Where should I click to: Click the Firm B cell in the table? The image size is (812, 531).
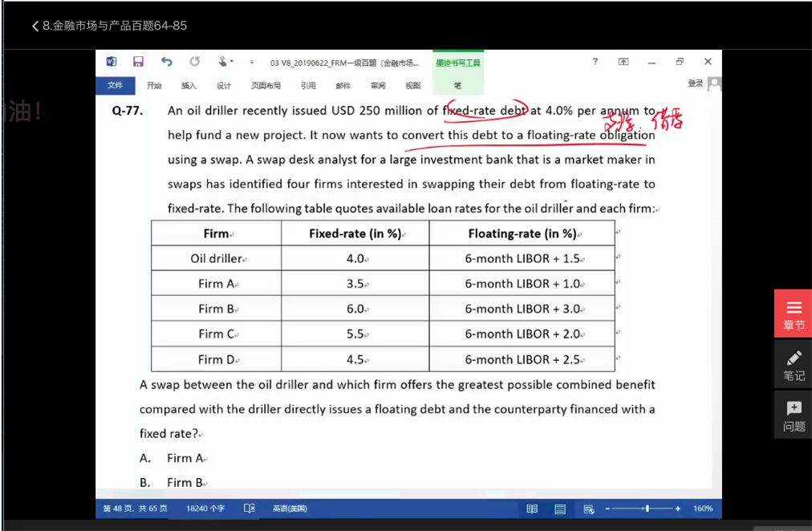pos(217,309)
